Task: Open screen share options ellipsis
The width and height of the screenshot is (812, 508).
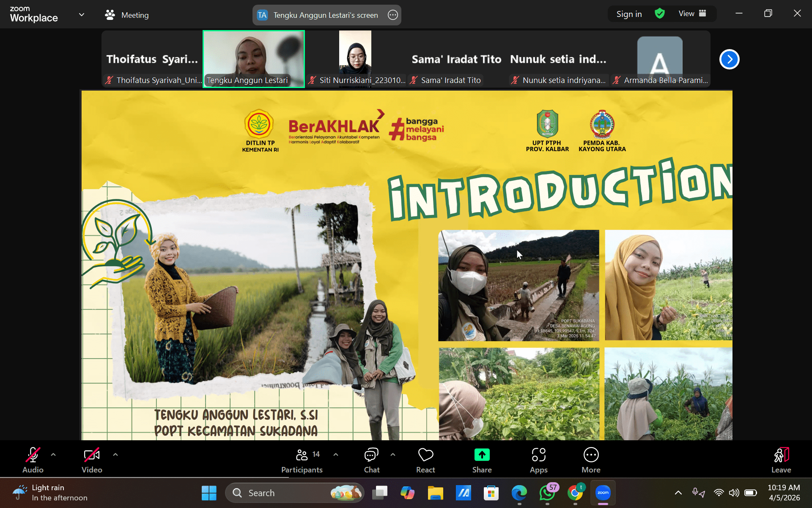Action: point(392,15)
